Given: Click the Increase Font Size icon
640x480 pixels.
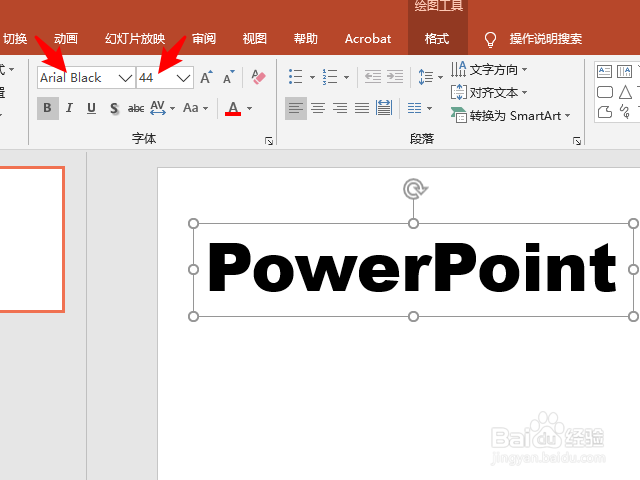Looking at the screenshot, I should (x=206, y=77).
